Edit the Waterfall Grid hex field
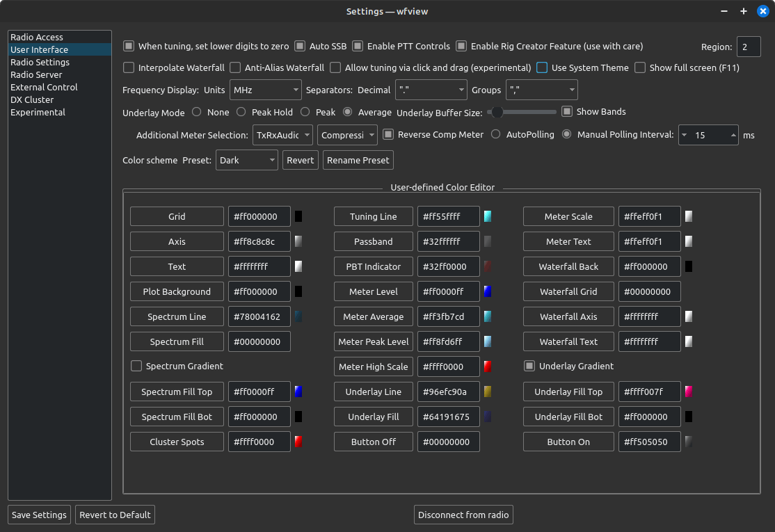 (650, 291)
